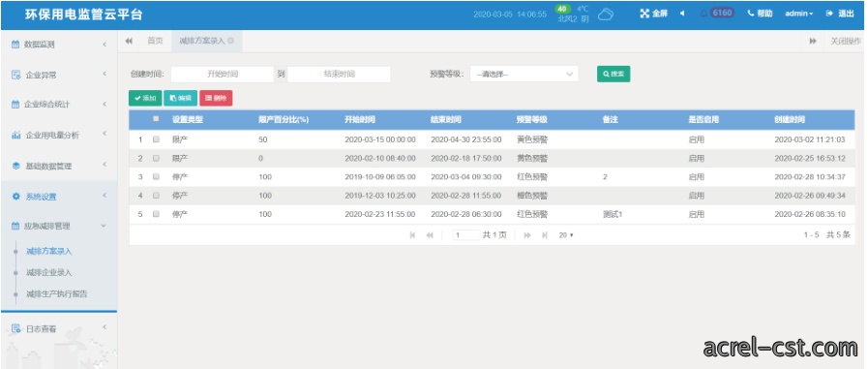Go to the next page in pagination

[x=527, y=235]
